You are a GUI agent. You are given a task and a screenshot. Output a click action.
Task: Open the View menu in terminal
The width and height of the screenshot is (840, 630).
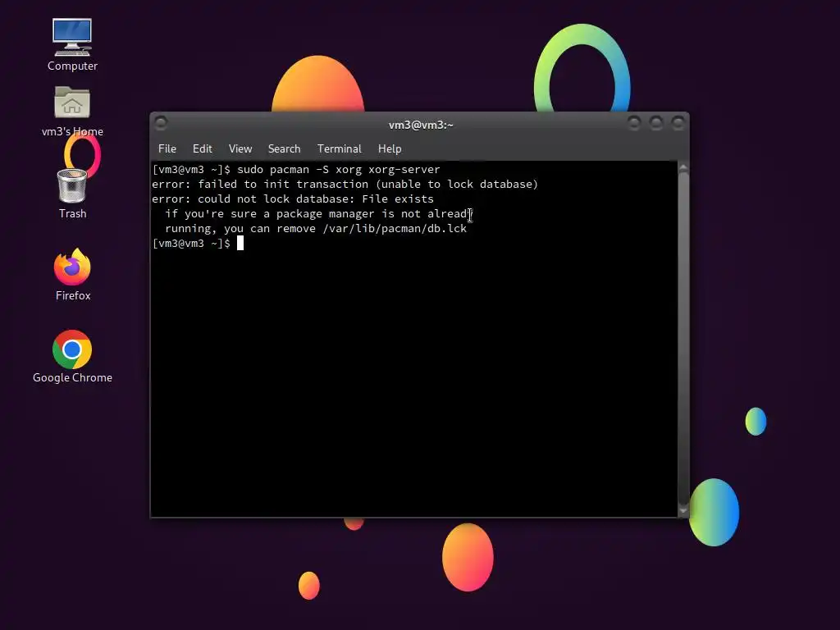240,149
